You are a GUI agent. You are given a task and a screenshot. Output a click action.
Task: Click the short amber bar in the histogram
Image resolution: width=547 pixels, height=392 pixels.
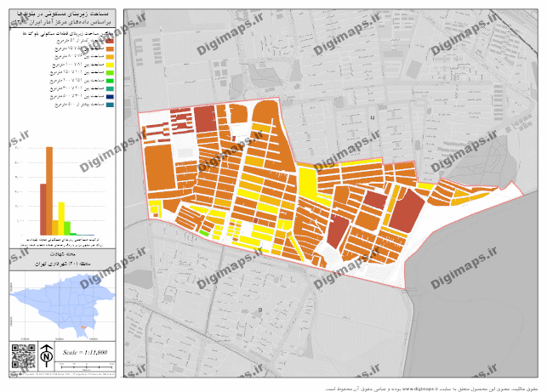[x=55, y=228]
